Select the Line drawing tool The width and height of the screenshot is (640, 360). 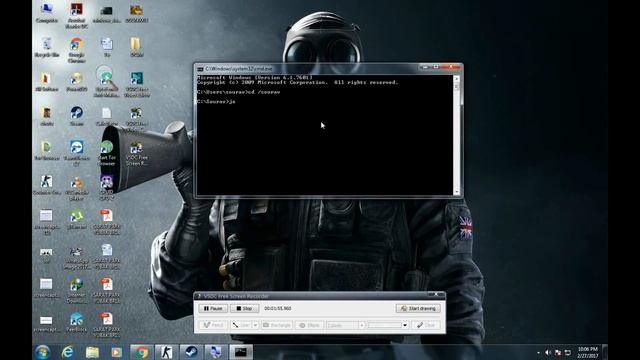pos(240,325)
